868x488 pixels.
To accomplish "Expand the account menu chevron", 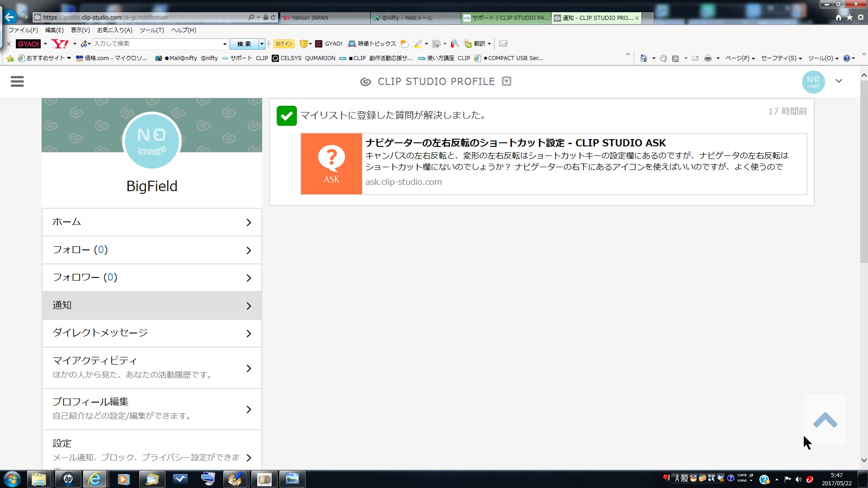I will coord(839,81).
